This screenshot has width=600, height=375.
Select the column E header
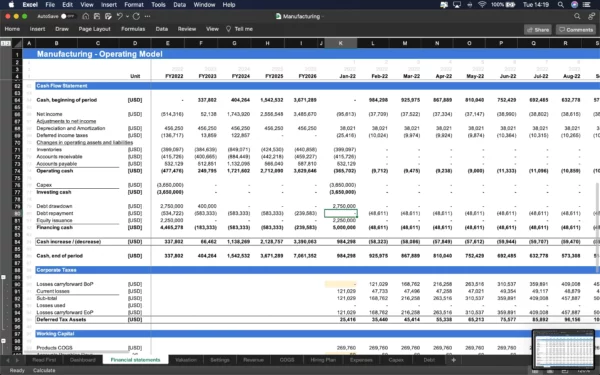pos(168,43)
